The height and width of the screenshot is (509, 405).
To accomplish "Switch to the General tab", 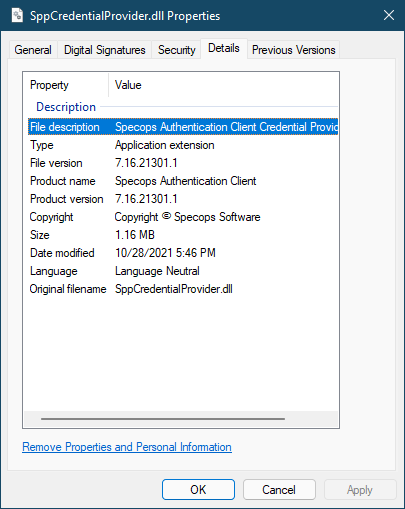I will (x=33, y=50).
